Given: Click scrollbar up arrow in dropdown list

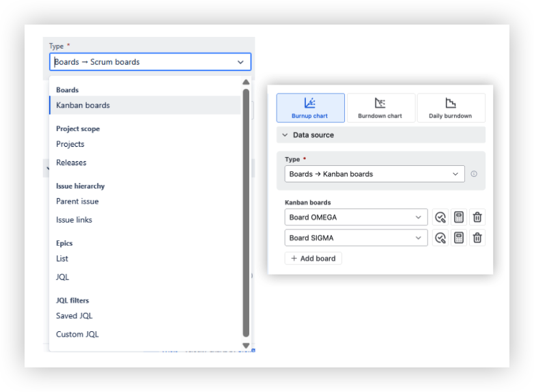Looking at the screenshot, I should pyautogui.click(x=246, y=82).
